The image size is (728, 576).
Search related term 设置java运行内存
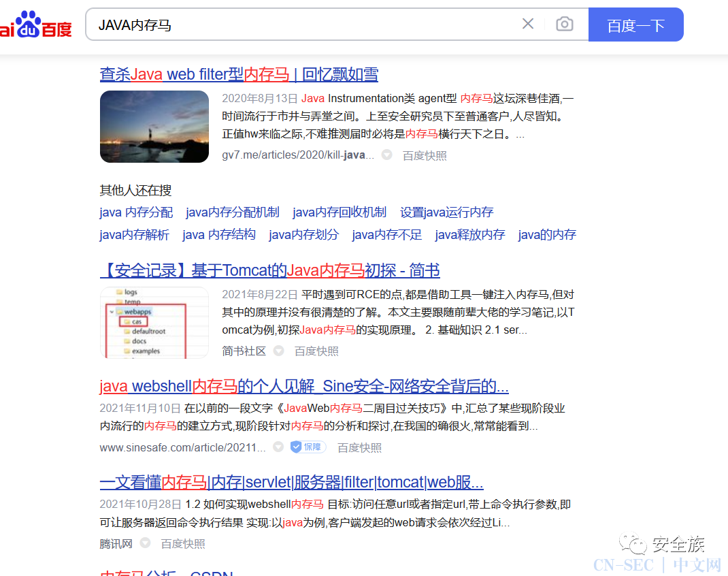(x=446, y=212)
